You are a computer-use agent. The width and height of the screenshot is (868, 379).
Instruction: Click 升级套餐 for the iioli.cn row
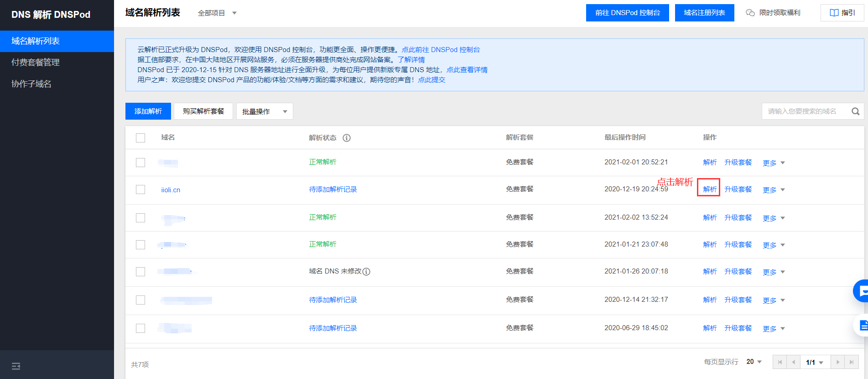point(738,189)
